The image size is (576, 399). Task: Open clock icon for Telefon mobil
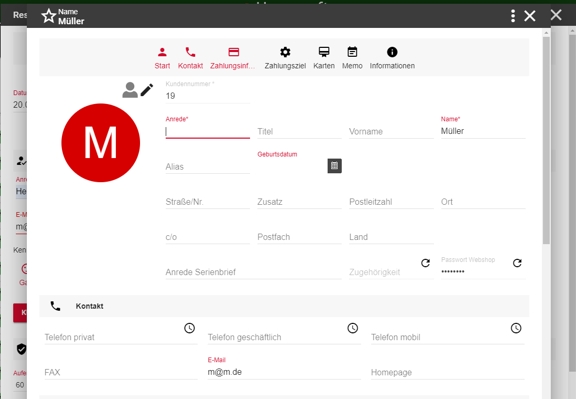516,328
